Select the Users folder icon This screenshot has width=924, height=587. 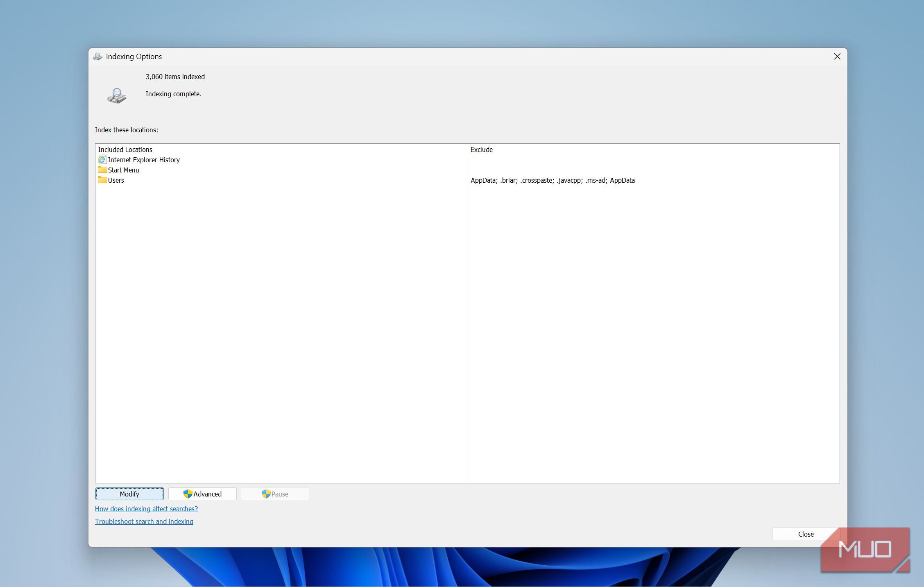click(x=102, y=180)
